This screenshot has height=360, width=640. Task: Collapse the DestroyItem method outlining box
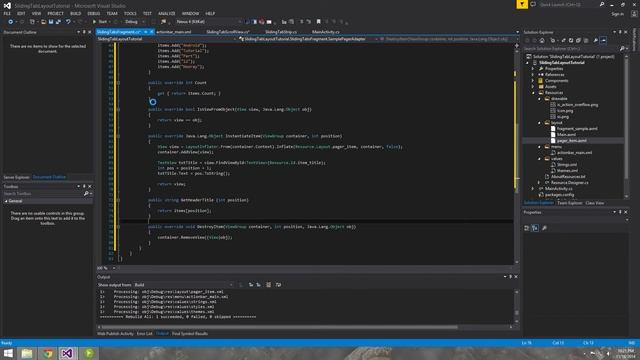[x=118, y=227]
